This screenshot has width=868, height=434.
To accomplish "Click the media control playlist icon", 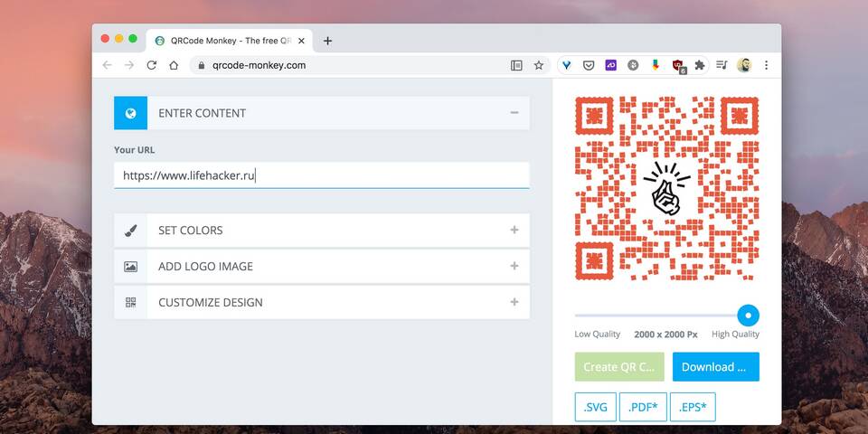I will click(722, 65).
